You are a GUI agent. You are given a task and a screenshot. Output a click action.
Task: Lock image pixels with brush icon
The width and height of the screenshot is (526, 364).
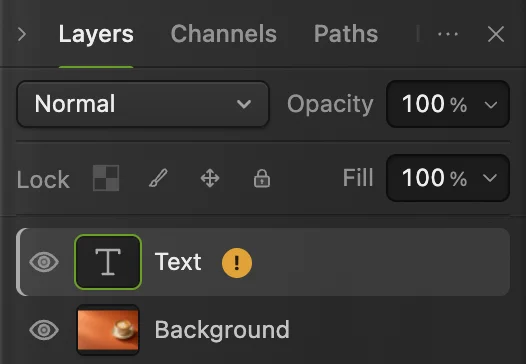[x=158, y=178]
